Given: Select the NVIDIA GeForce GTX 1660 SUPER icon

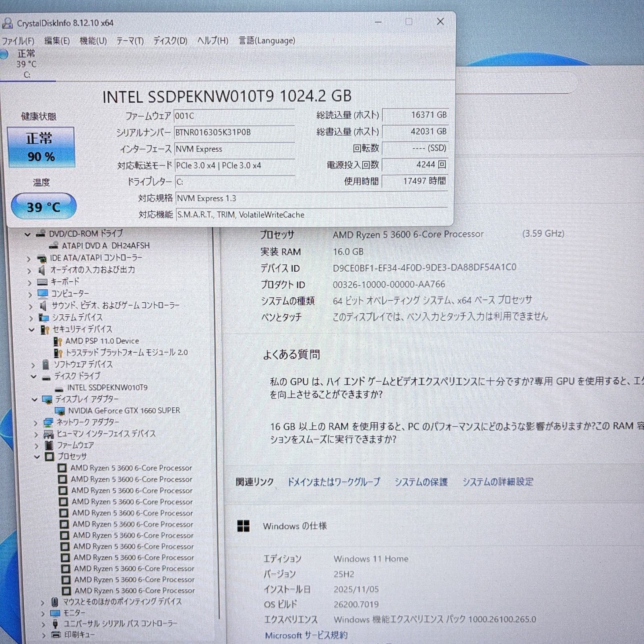Looking at the screenshot, I should tap(60, 411).
